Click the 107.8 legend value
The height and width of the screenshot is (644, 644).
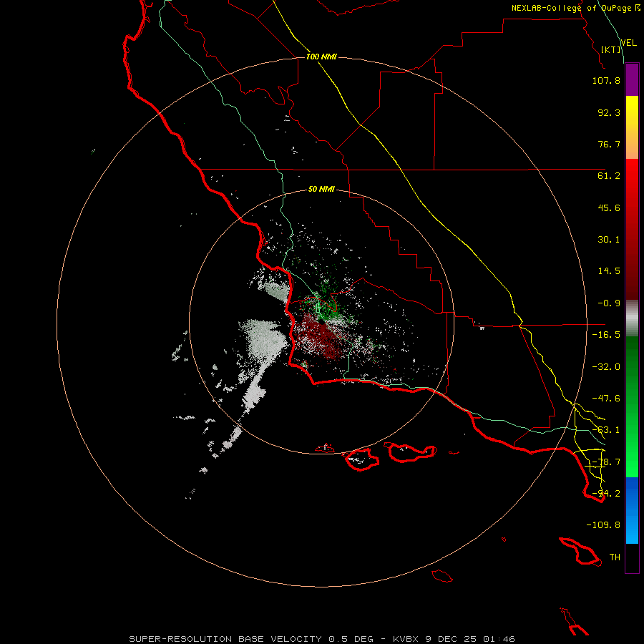[606, 80]
